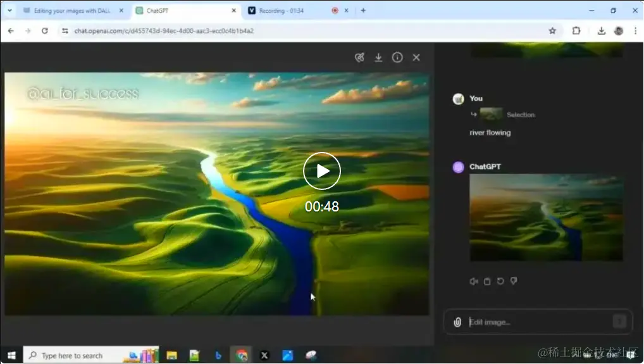Reload the current page

[x=45, y=31]
